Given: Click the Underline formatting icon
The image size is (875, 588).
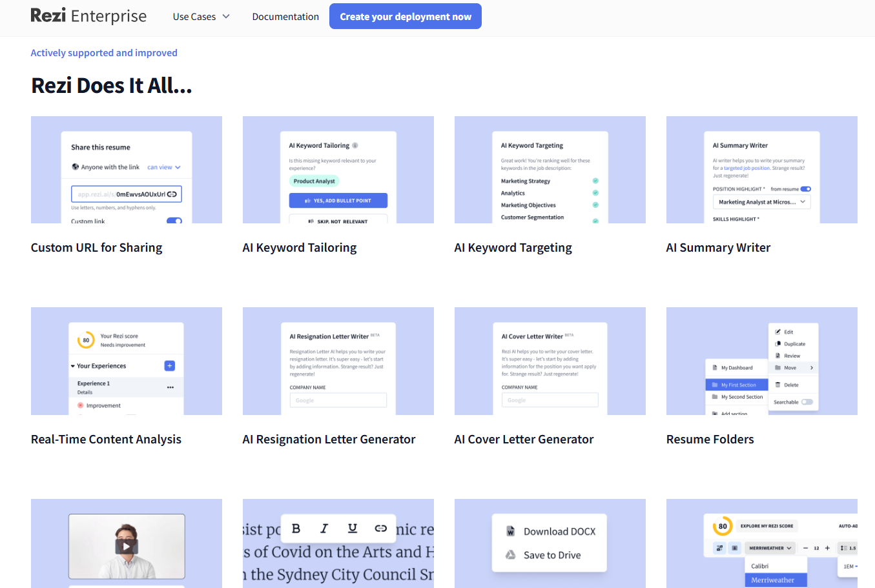Looking at the screenshot, I should (353, 529).
